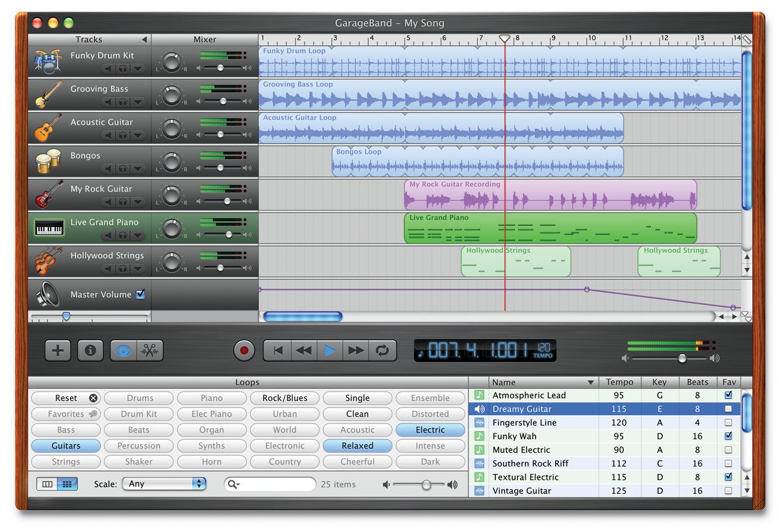The image size is (779, 532).
Task: Collapse mixer with Tracks header triangle
Action: pos(144,40)
